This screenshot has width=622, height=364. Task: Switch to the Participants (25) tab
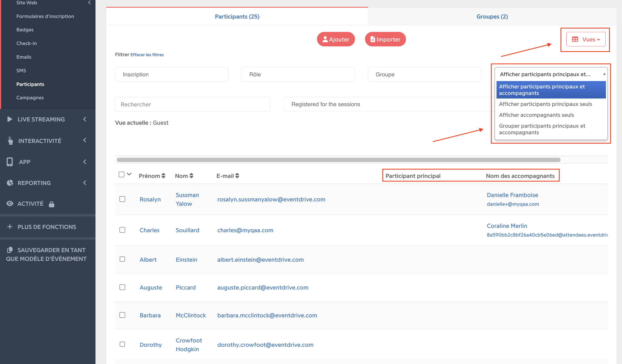point(237,16)
